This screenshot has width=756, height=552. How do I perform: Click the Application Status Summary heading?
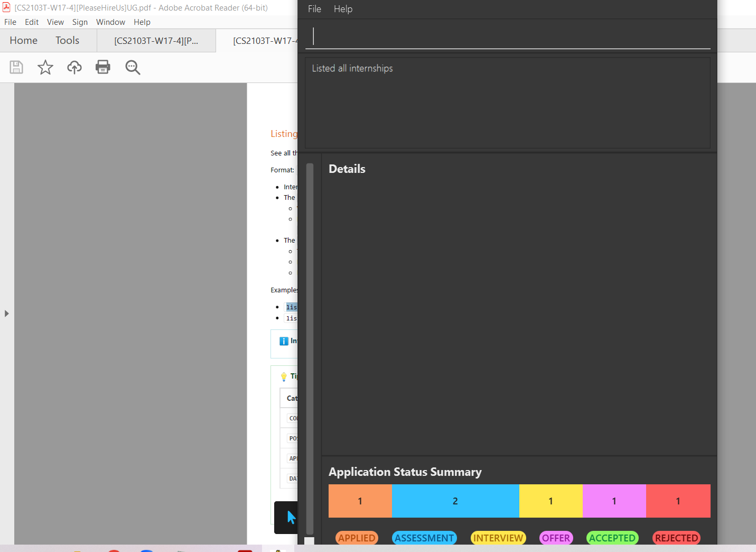405,472
